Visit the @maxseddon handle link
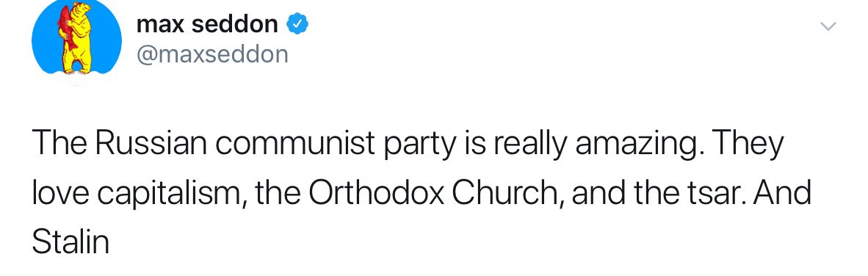This screenshot has height=276, width=868. (x=212, y=55)
